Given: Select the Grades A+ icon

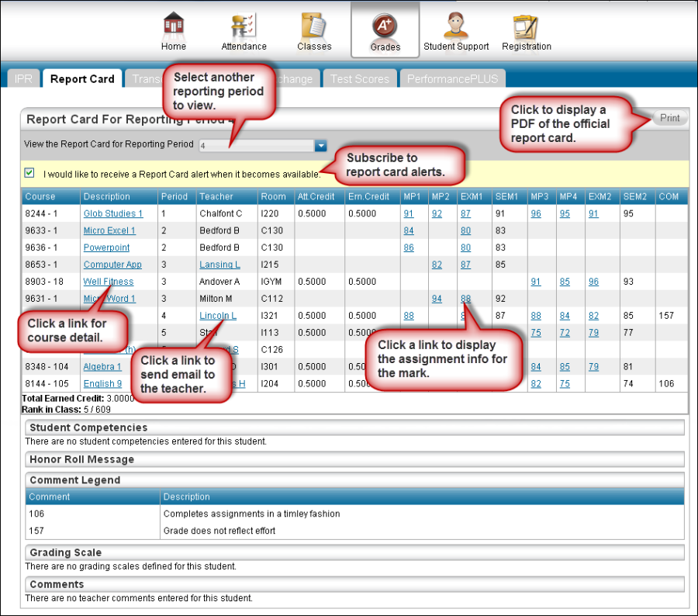Looking at the screenshot, I should 385,27.
